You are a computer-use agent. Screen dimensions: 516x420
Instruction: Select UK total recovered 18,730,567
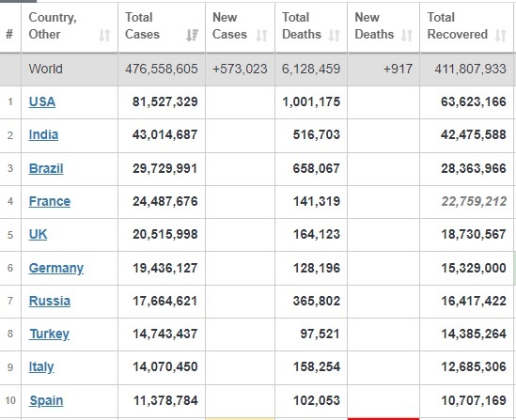coord(474,235)
